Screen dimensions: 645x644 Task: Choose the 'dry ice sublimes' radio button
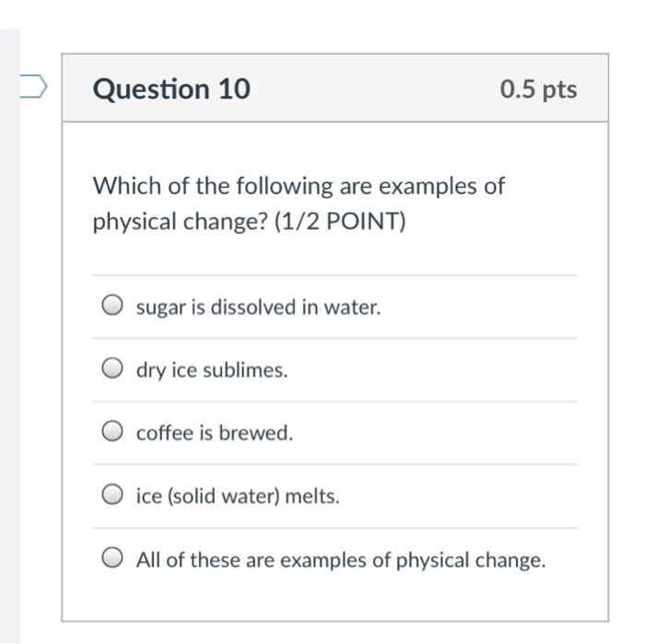pos(112,370)
